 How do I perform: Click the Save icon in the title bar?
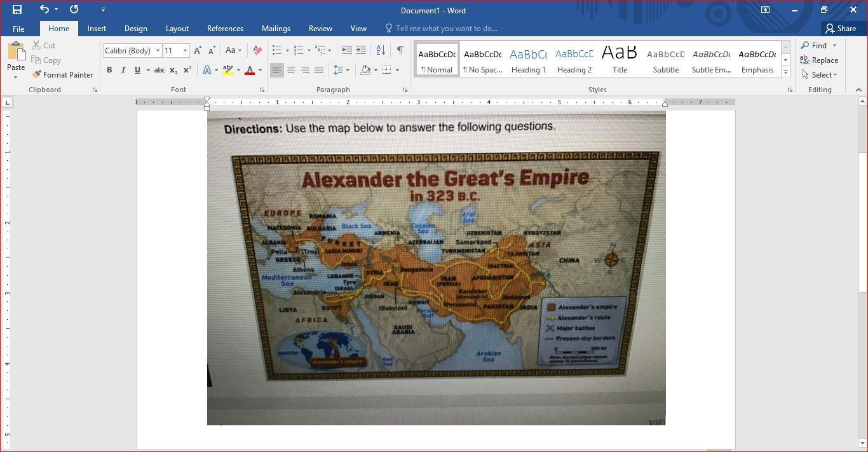click(17, 10)
